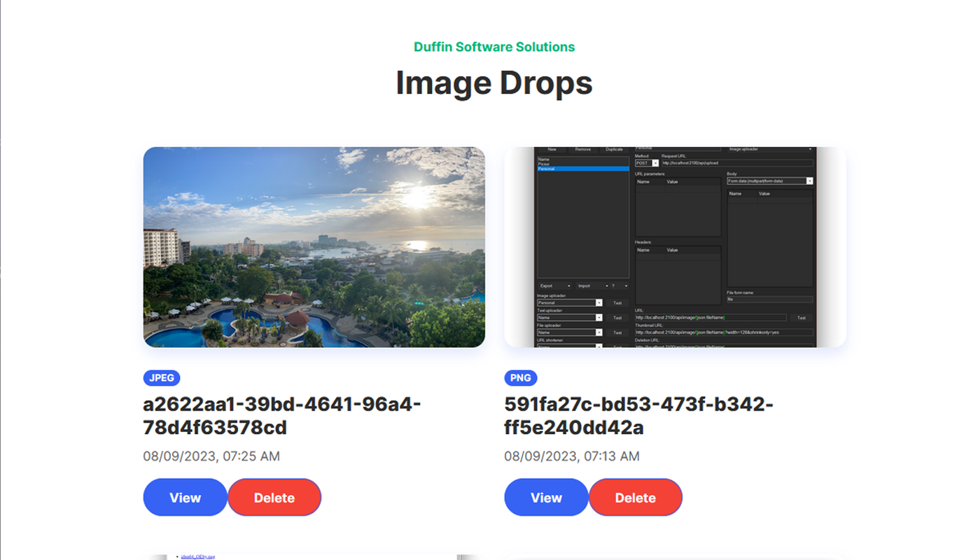
Task: Select the title a2622aa1-39bd-4641-96a4-78d4f63578cd
Action: (282, 416)
